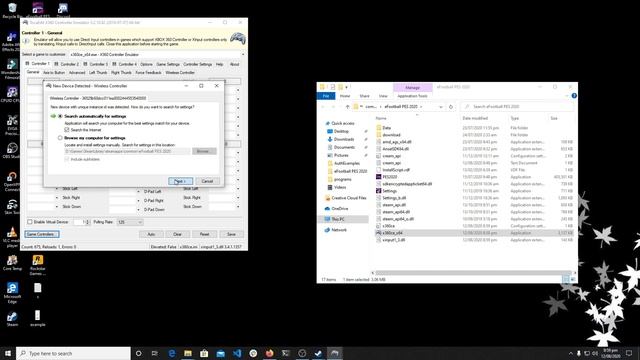Click the settings location path field
The image size is (640, 360).
pos(127,151)
